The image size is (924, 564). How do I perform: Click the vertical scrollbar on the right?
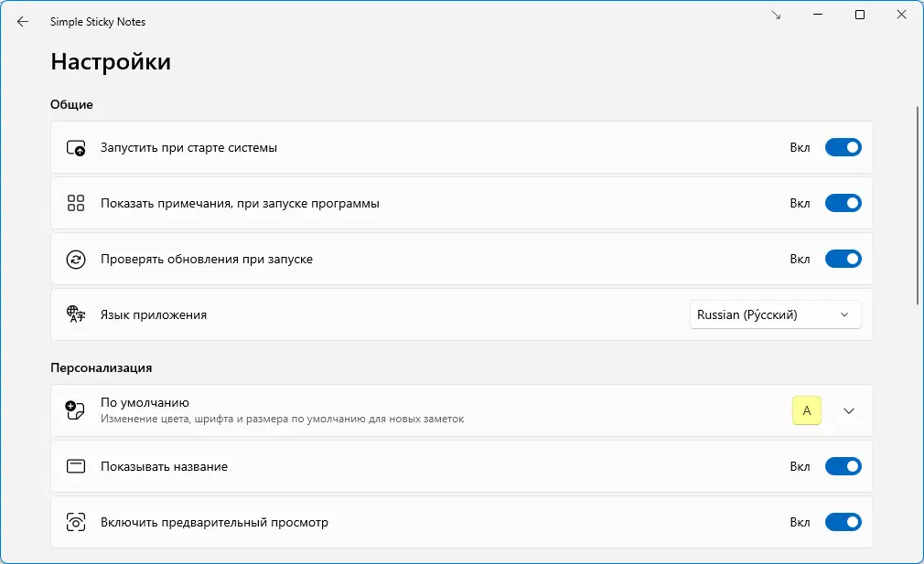[918, 206]
